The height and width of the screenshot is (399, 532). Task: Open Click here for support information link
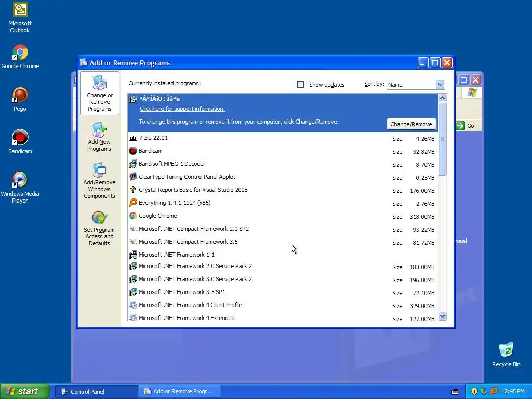point(182,109)
